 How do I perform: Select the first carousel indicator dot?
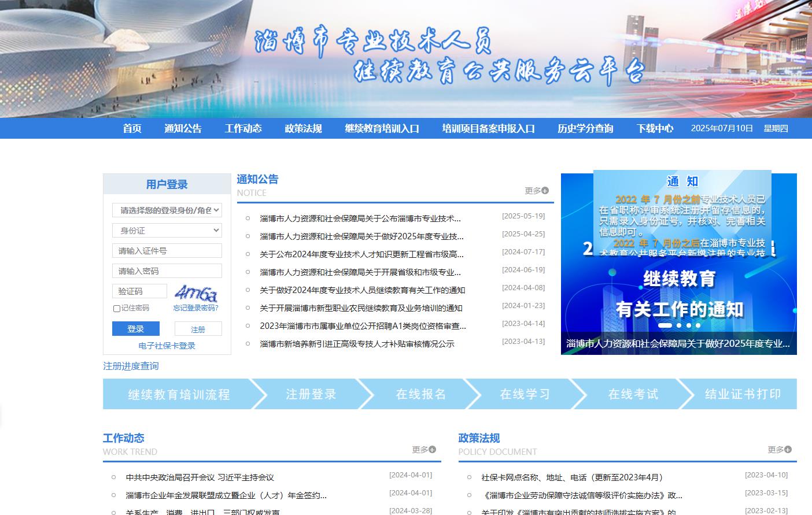pos(665,325)
